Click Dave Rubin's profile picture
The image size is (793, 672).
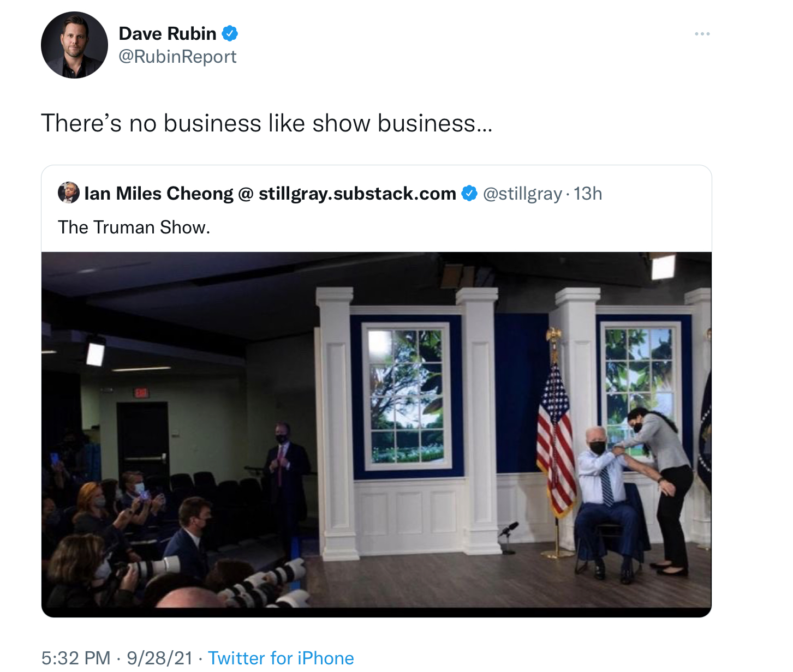coord(74,45)
